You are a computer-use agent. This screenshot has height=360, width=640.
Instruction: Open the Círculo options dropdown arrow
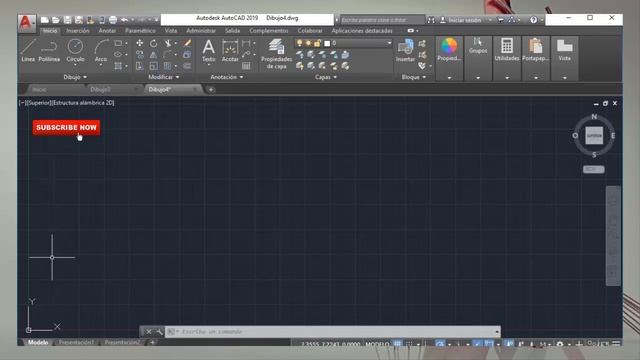[75, 65]
